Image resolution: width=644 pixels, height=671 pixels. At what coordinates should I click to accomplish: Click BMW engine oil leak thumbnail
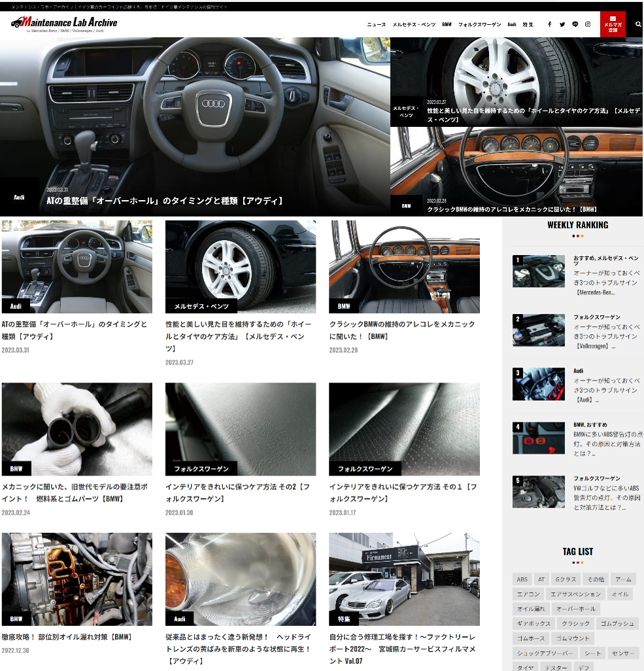pos(77,579)
